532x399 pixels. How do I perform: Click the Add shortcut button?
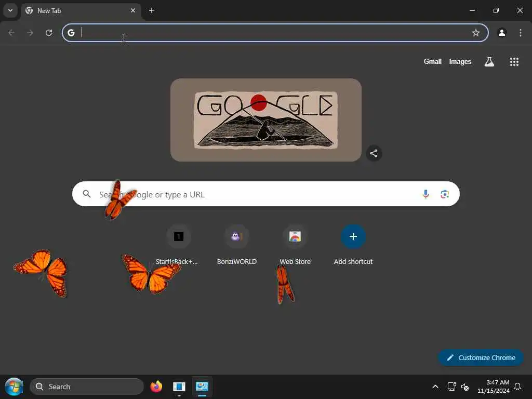point(353,245)
